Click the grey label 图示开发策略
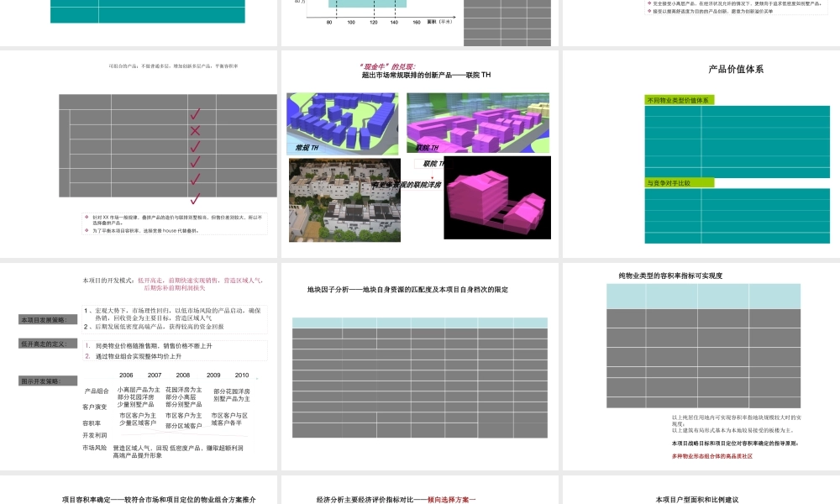Image resolution: width=840 pixels, height=504 pixels. tap(48, 381)
